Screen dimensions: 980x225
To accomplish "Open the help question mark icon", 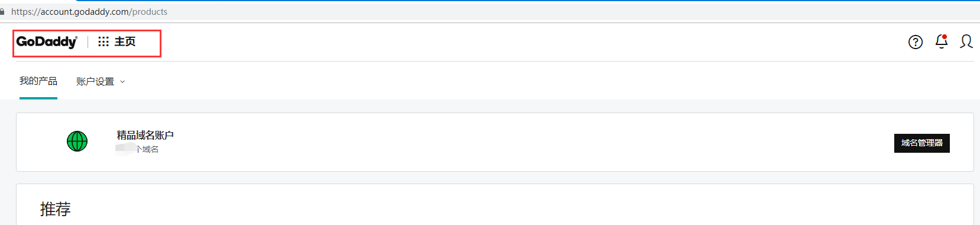I will coord(916,42).
